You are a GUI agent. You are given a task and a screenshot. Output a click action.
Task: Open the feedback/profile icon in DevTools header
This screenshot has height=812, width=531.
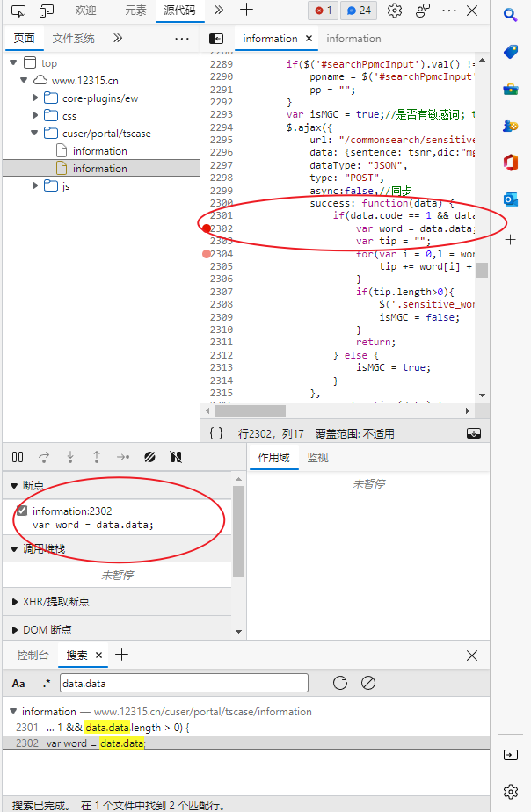[x=423, y=11]
